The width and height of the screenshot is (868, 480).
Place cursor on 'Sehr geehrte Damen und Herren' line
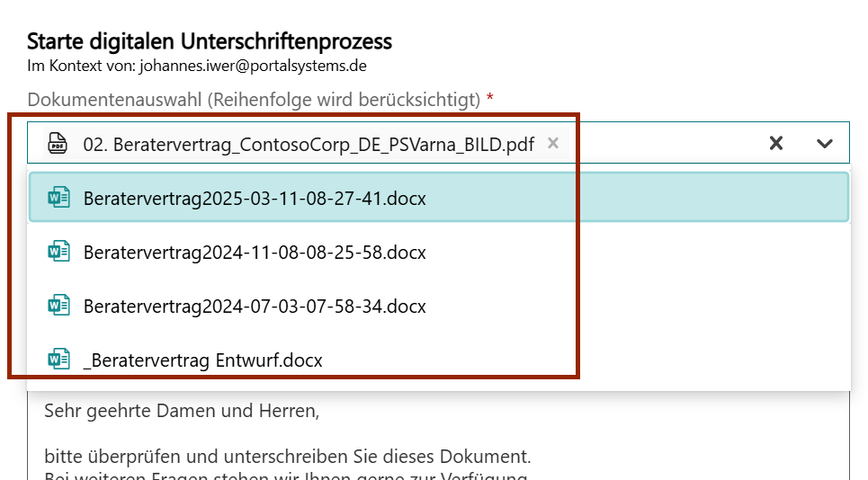(182, 412)
